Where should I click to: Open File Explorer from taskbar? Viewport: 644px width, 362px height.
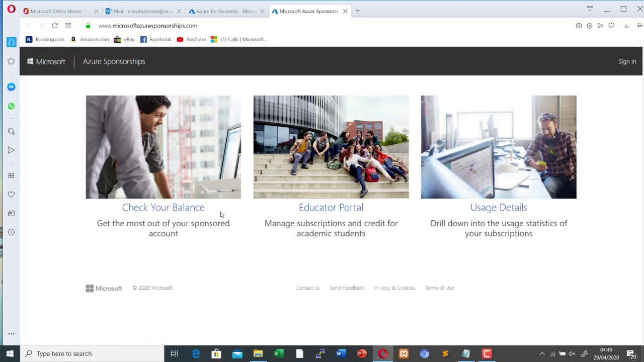(x=258, y=353)
